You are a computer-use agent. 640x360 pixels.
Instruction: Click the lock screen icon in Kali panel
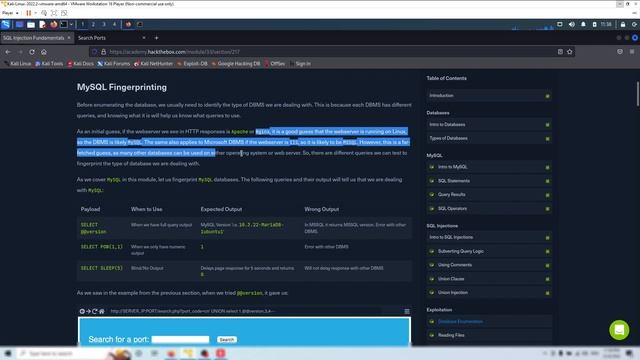[623, 24]
